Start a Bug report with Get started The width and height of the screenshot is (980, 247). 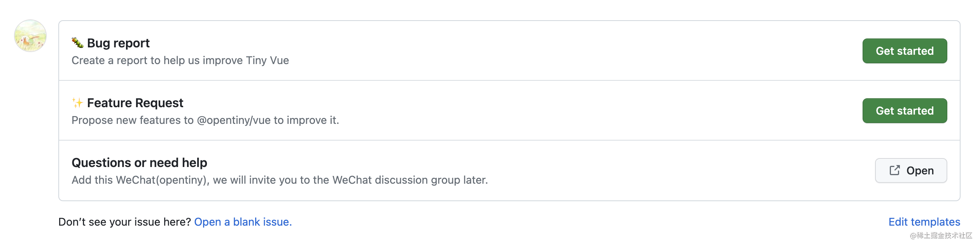tap(905, 51)
